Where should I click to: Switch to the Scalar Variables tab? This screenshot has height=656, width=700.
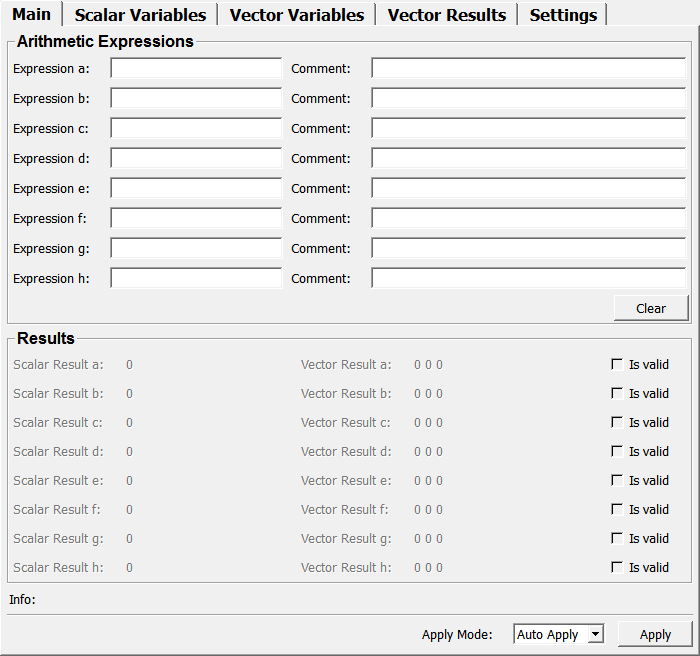[140, 15]
